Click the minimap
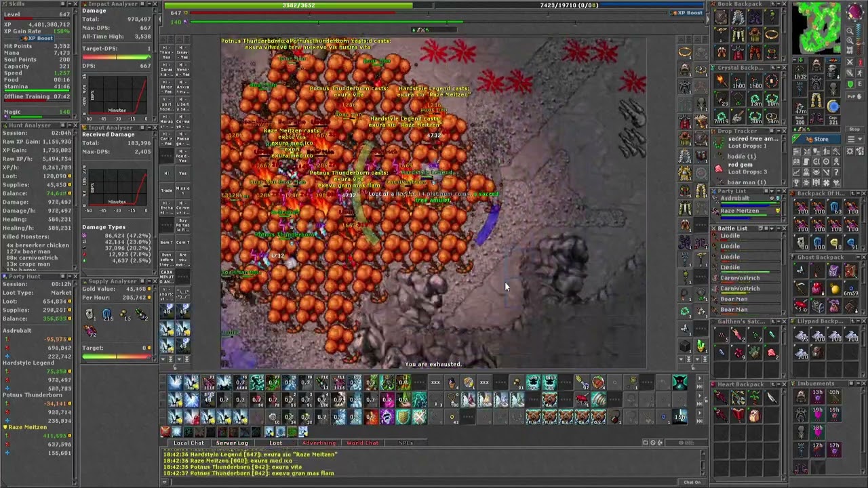 (816, 28)
